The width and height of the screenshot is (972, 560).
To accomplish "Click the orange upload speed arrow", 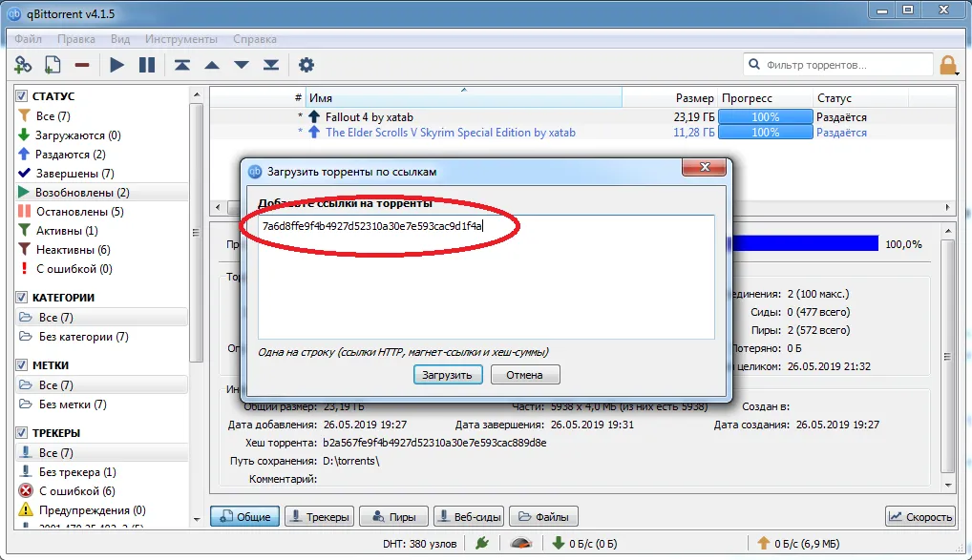I will click(x=763, y=543).
